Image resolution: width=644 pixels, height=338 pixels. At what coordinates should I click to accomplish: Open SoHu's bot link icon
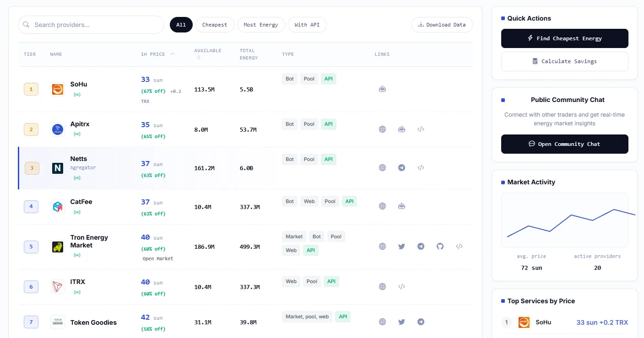382,89
